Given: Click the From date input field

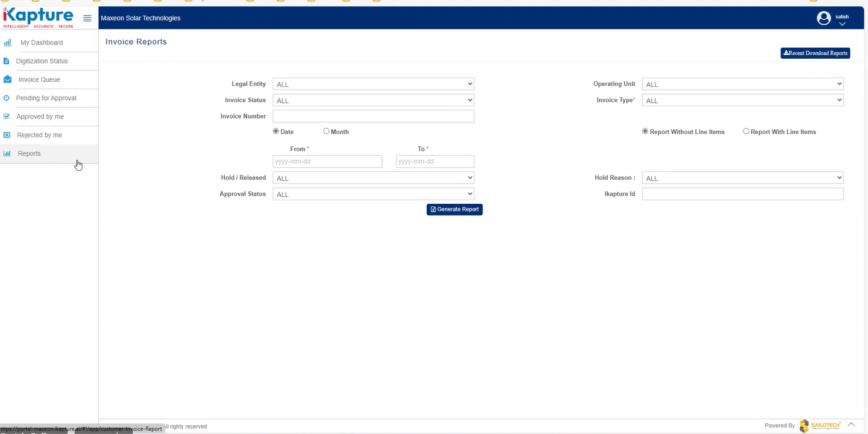Looking at the screenshot, I should pos(327,161).
